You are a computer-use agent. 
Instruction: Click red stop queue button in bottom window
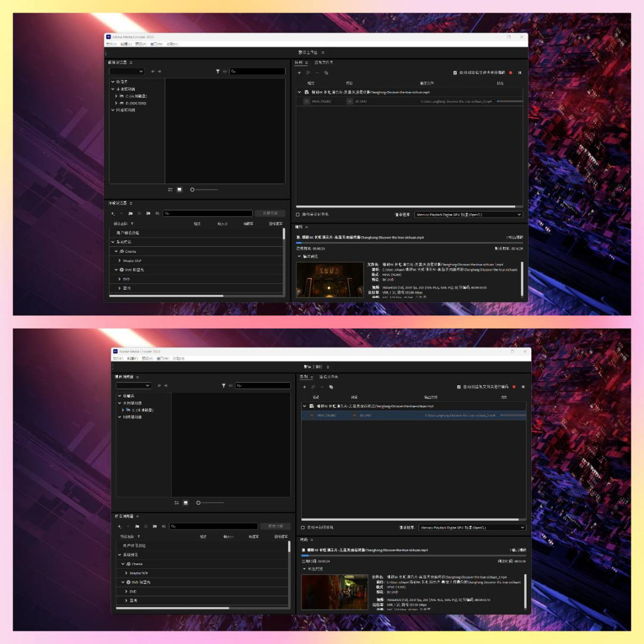[514, 387]
